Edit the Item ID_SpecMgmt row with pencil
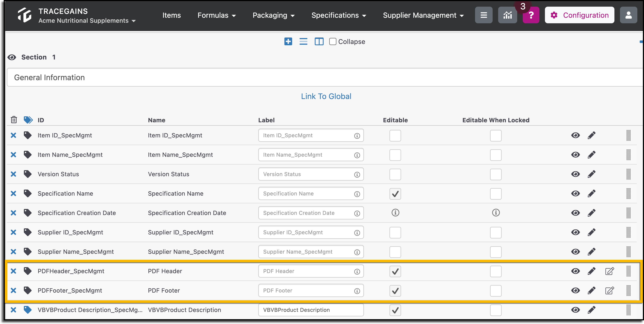The height and width of the screenshot is (324, 644). (x=591, y=135)
